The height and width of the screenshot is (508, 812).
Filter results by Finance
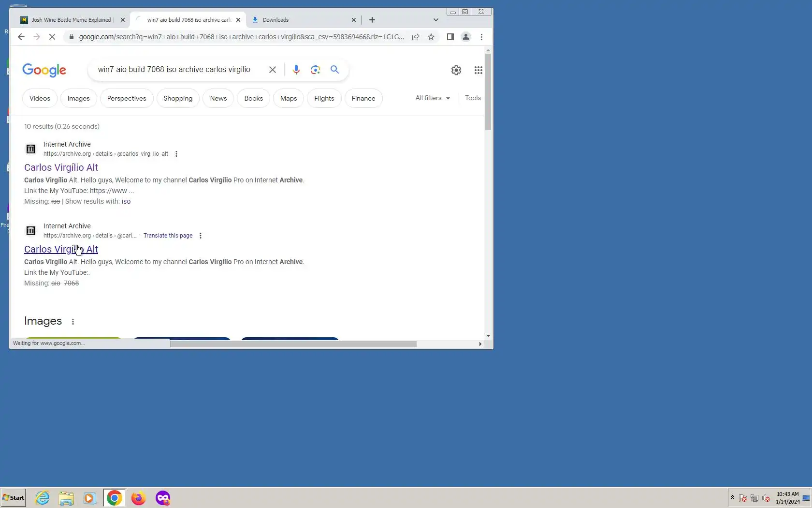coord(363,98)
